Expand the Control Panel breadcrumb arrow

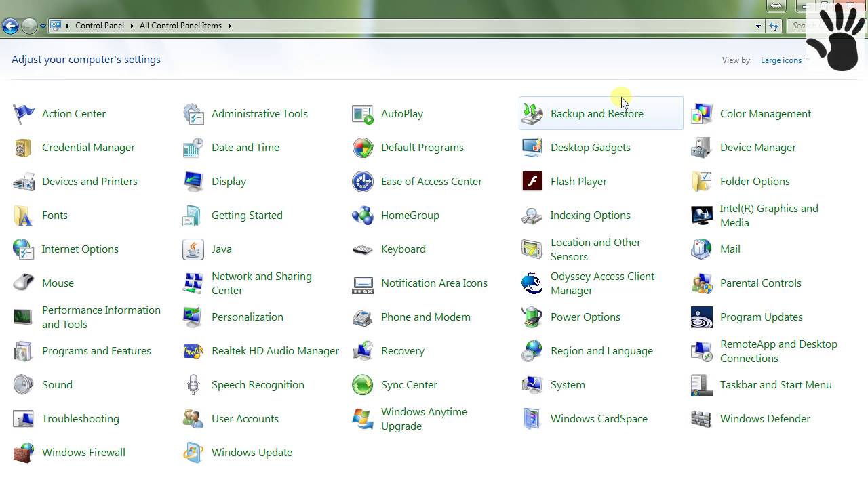(x=132, y=26)
